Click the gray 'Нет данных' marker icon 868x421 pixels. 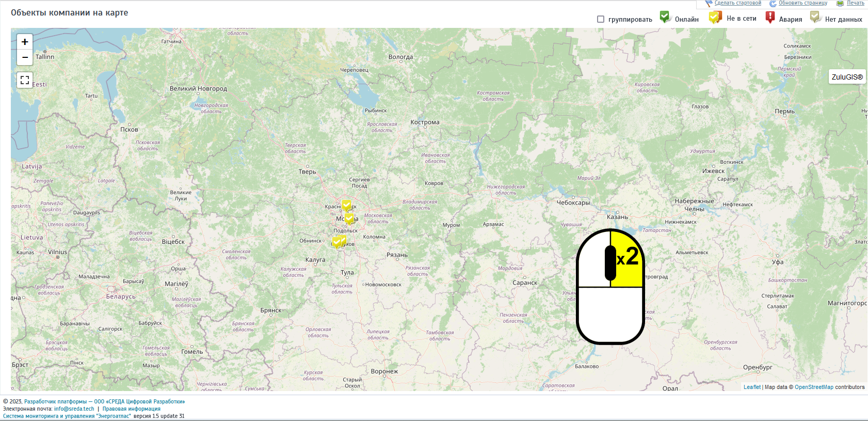(815, 17)
